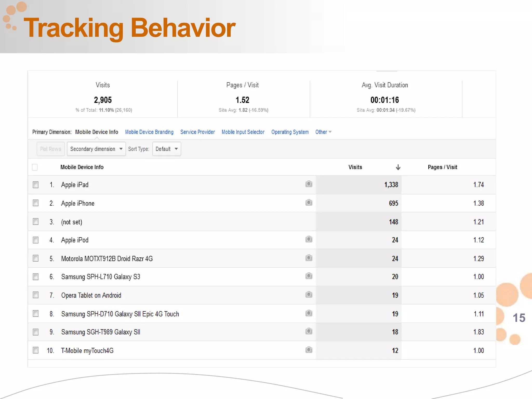Expand the Other dimension dropdown
Viewport: 532px width, 399px height.
click(323, 132)
